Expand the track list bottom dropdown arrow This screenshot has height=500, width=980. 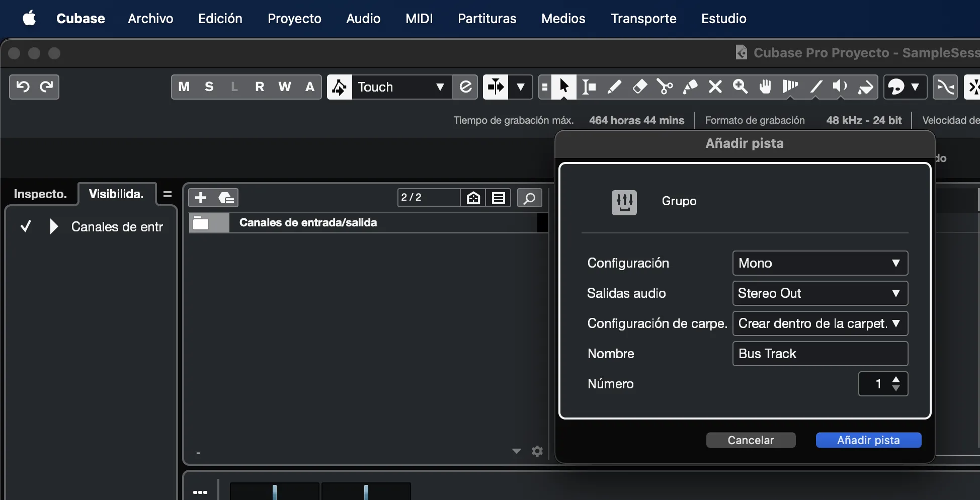[x=516, y=451]
